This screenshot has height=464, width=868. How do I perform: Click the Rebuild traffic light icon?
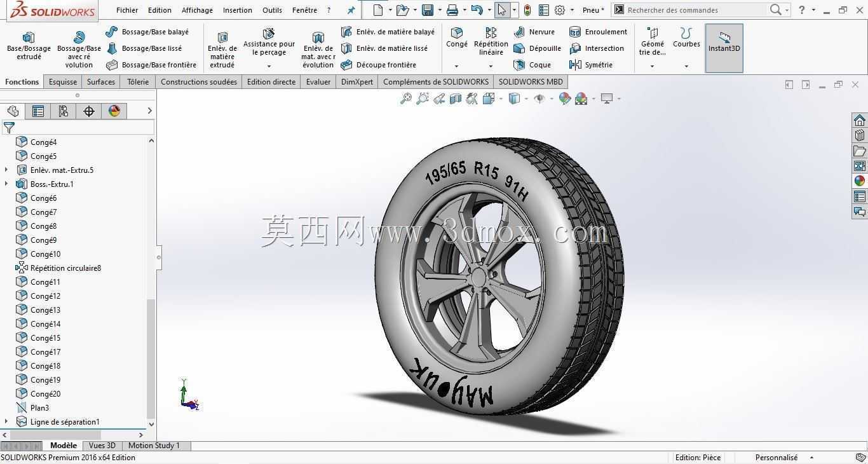click(x=527, y=10)
